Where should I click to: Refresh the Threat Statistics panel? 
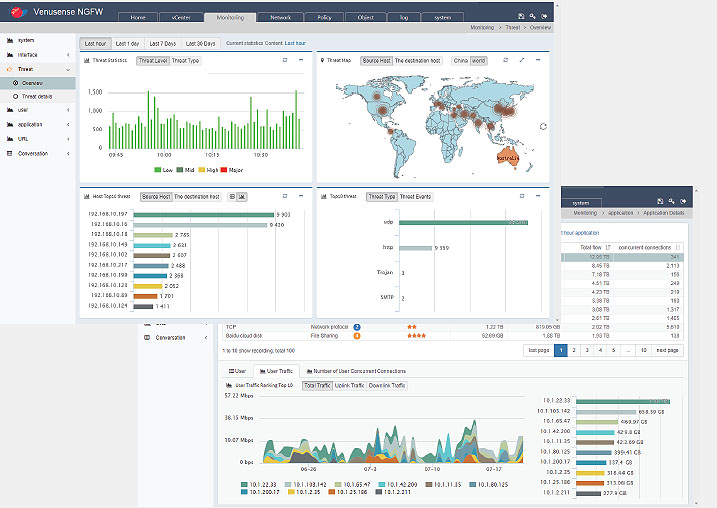(285, 60)
